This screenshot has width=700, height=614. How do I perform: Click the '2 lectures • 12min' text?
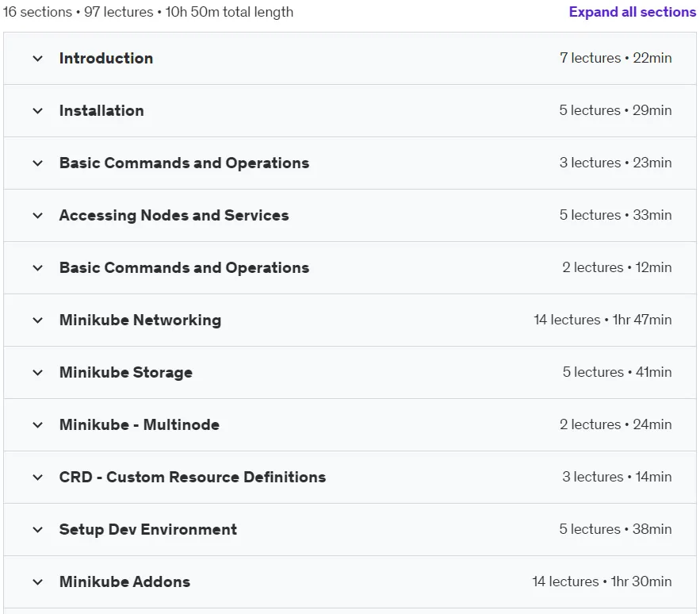[x=617, y=267]
